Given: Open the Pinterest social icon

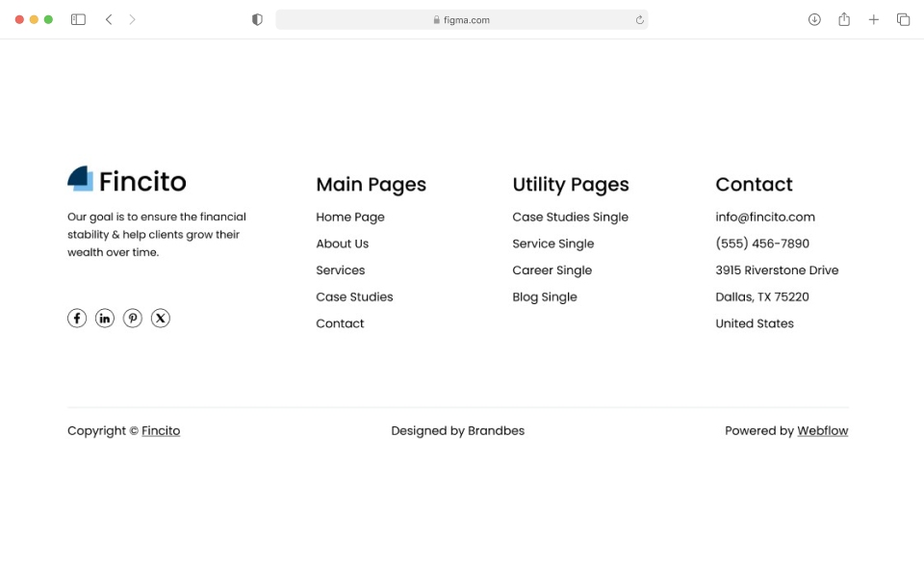Looking at the screenshot, I should pyautogui.click(x=133, y=318).
